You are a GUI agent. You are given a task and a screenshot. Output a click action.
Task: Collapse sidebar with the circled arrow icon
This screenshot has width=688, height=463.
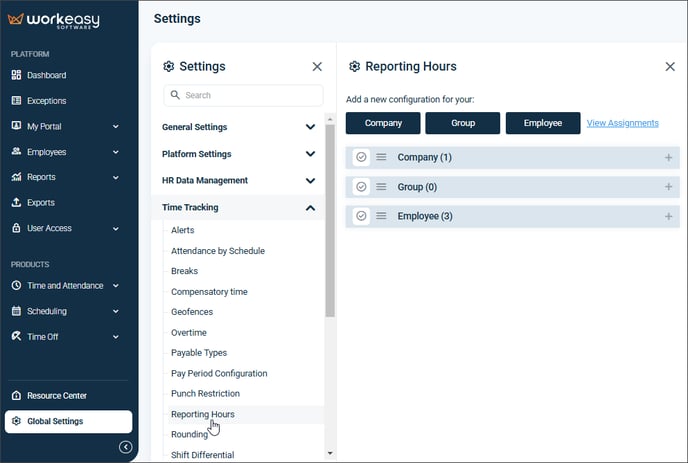click(125, 447)
